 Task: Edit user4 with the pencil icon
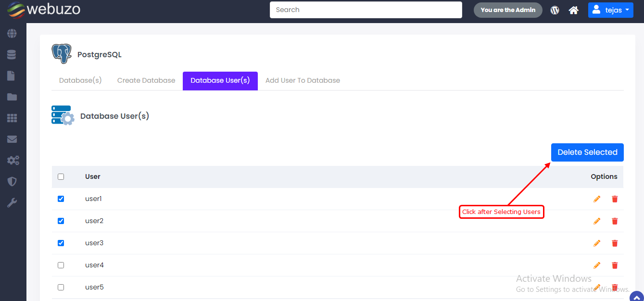click(596, 265)
